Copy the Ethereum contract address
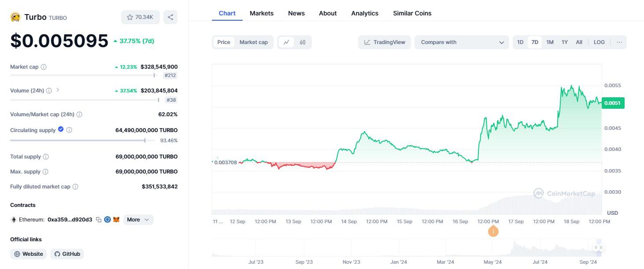Image resolution: width=644 pixels, height=269 pixels. click(x=99, y=220)
